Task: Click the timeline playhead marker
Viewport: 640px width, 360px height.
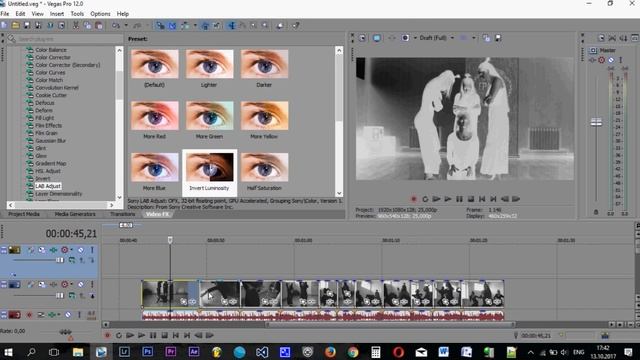Action: click(170, 240)
